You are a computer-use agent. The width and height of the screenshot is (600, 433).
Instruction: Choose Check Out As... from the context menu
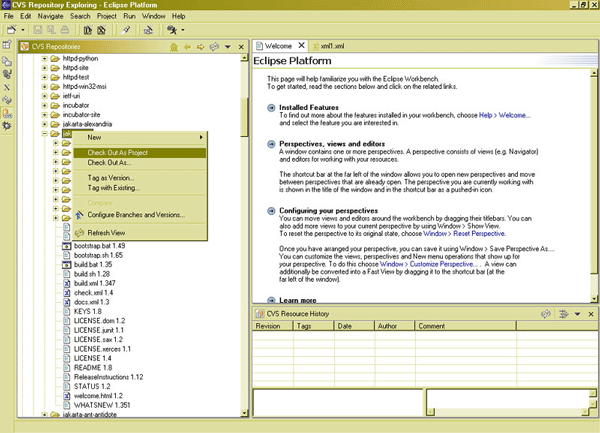[x=140, y=163]
